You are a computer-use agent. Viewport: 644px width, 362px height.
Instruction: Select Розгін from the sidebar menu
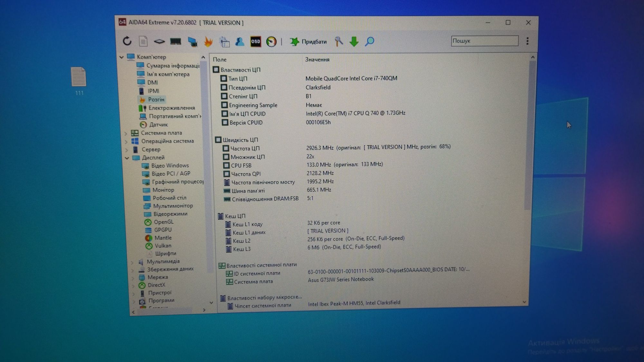(157, 99)
